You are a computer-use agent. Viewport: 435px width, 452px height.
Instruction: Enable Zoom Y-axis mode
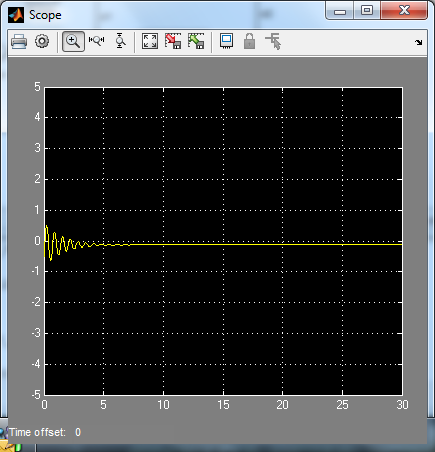click(120, 41)
